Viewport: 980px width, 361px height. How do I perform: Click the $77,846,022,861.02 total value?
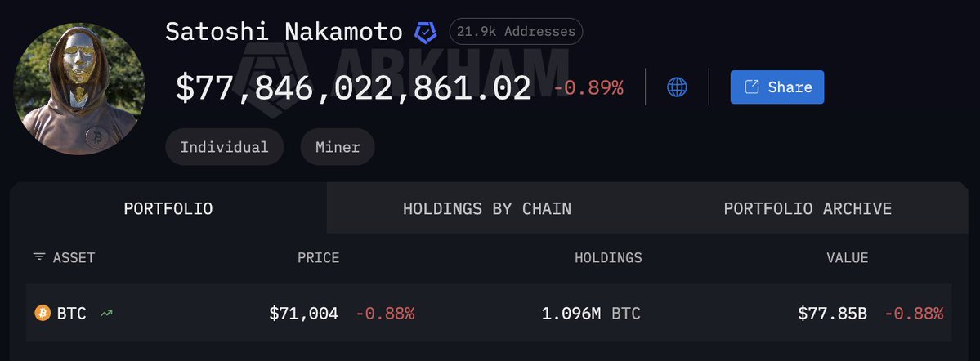click(353, 88)
